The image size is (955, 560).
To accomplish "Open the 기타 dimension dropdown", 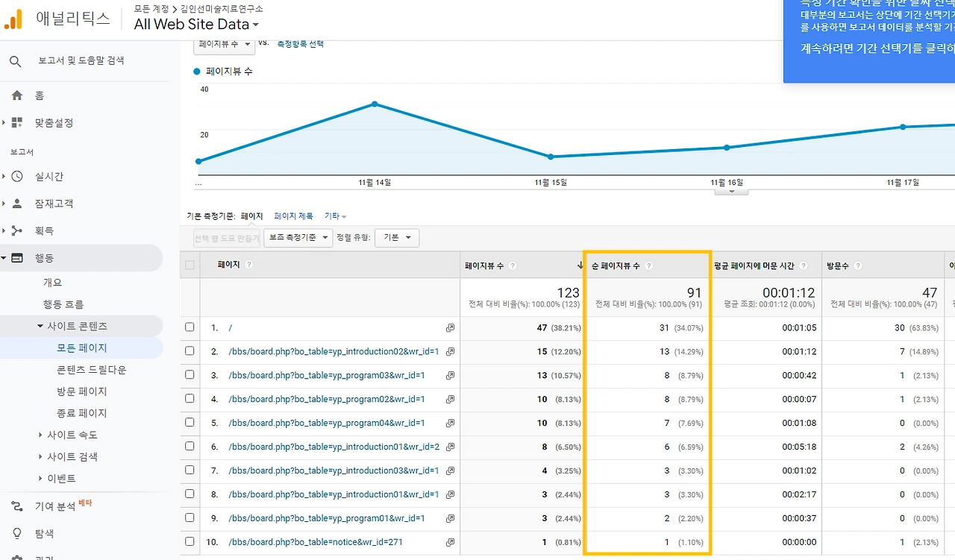I will coord(336,216).
